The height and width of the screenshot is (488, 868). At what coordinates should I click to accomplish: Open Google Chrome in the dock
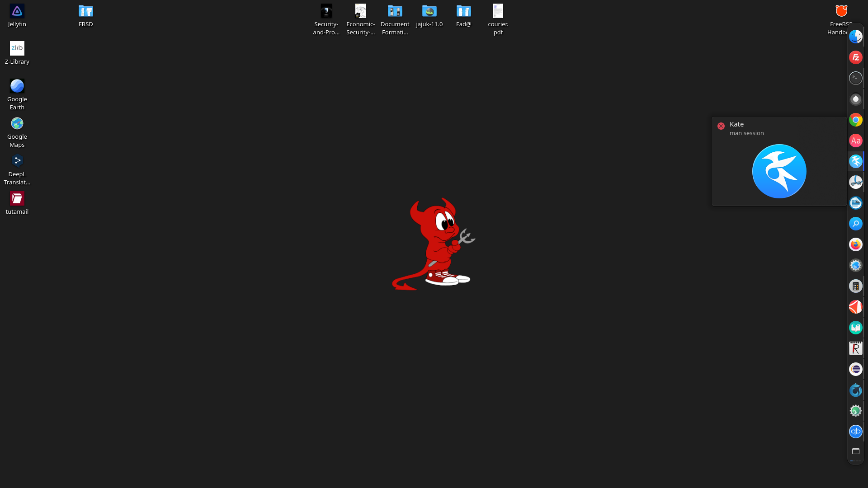[x=855, y=120]
